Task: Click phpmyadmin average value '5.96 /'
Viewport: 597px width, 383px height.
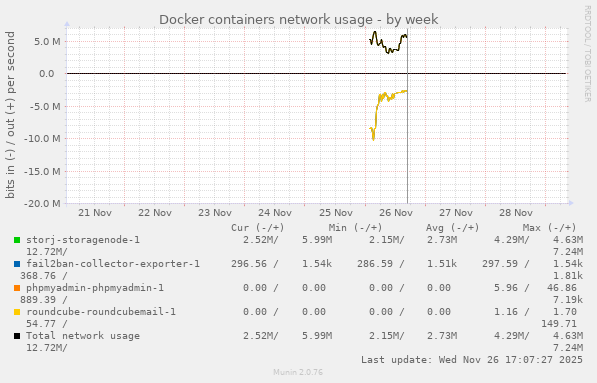Action: pos(512,288)
